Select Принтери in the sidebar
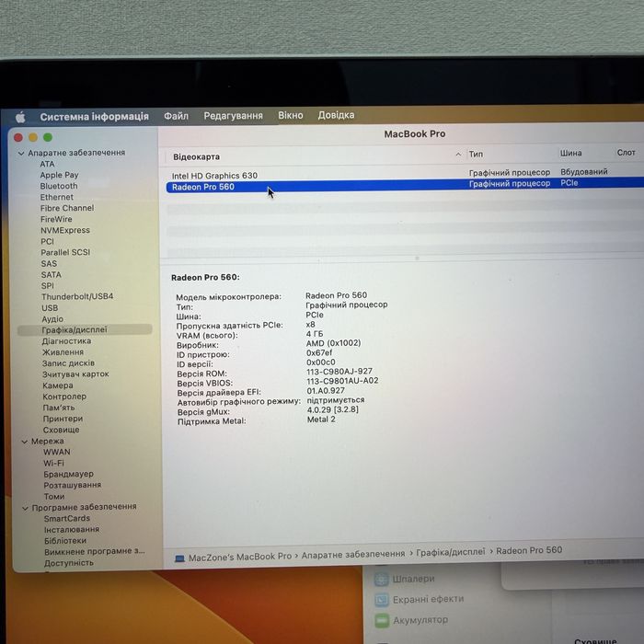This screenshot has width=644, height=644. click(x=63, y=419)
